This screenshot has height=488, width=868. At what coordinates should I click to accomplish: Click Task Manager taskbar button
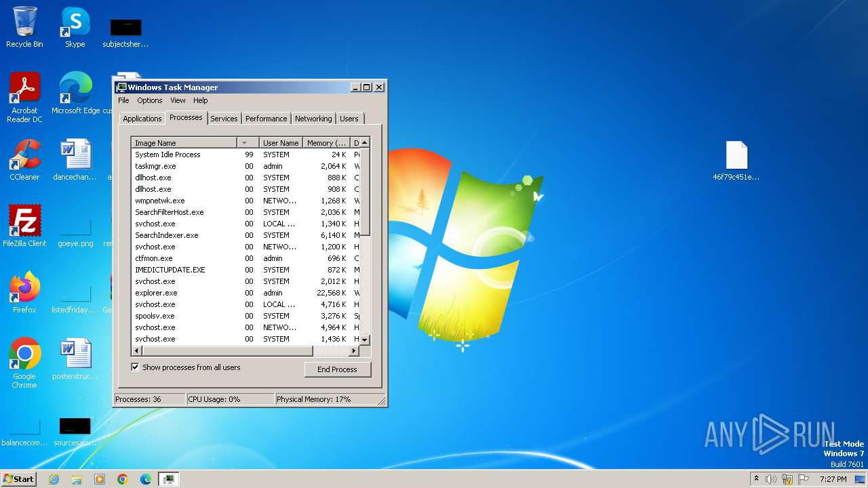[x=169, y=479]
